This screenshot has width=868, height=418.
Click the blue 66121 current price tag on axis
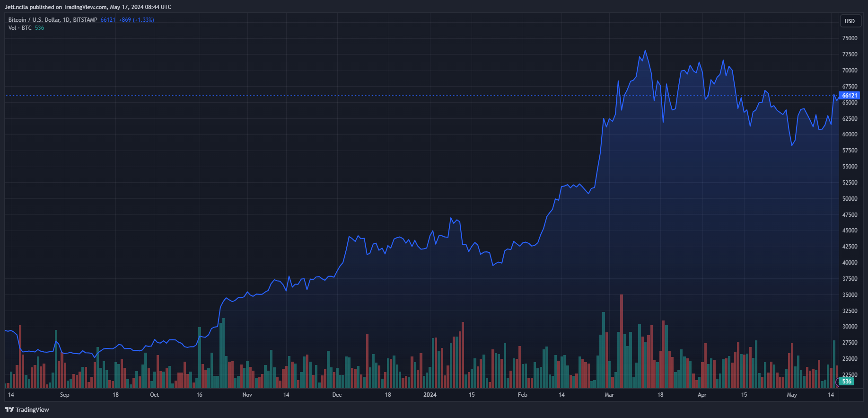pyautogui.click(x=850, y=96)
